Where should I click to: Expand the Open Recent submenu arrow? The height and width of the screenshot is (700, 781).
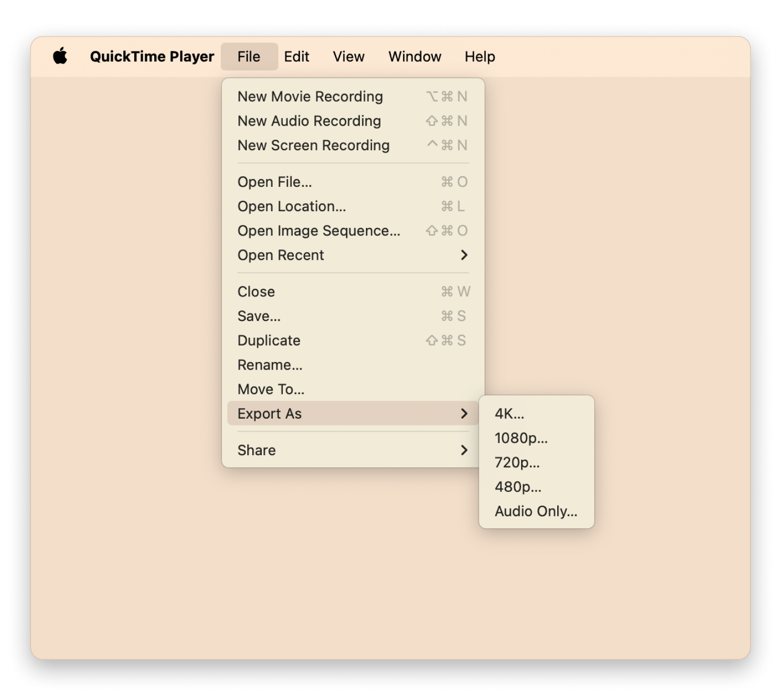(x=464, y=255)
